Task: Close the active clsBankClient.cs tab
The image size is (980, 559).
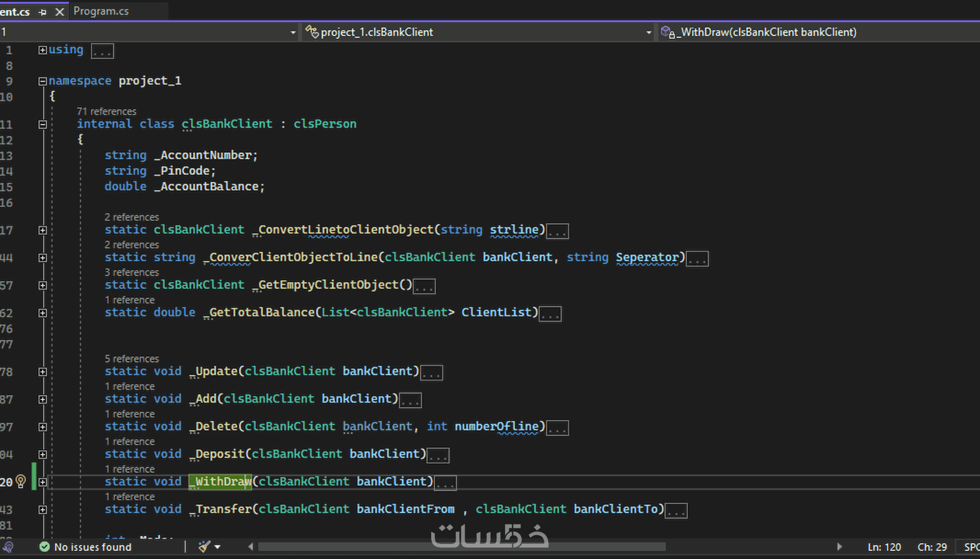Action: click(x=59, y=12)
